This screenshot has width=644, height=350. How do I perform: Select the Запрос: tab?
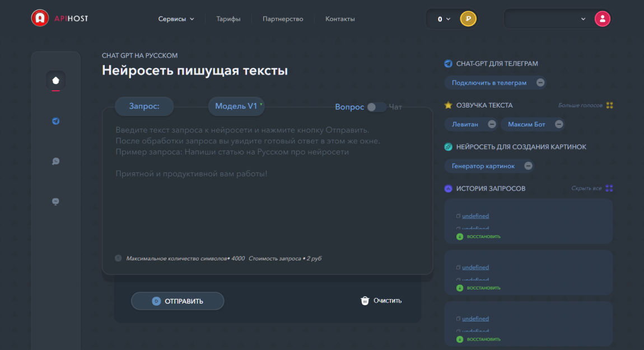click(x=144, y=106)
